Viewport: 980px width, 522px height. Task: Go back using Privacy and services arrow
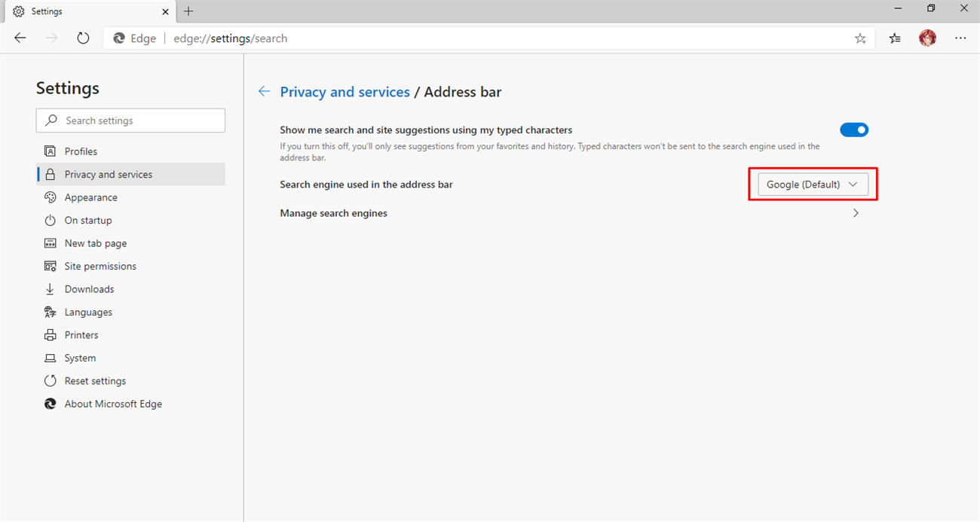(264, 92)
